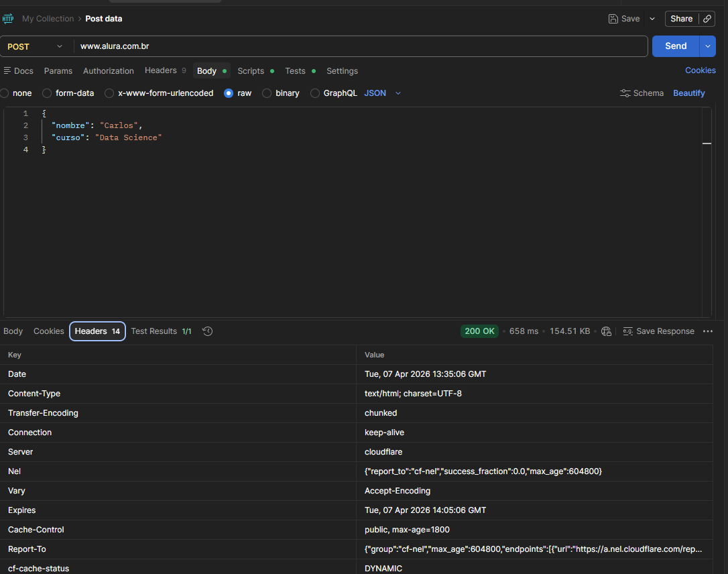Viewport: 728px width, 574px height.
Task: Choose the GraphQL body option
Action: pos(315,93)
